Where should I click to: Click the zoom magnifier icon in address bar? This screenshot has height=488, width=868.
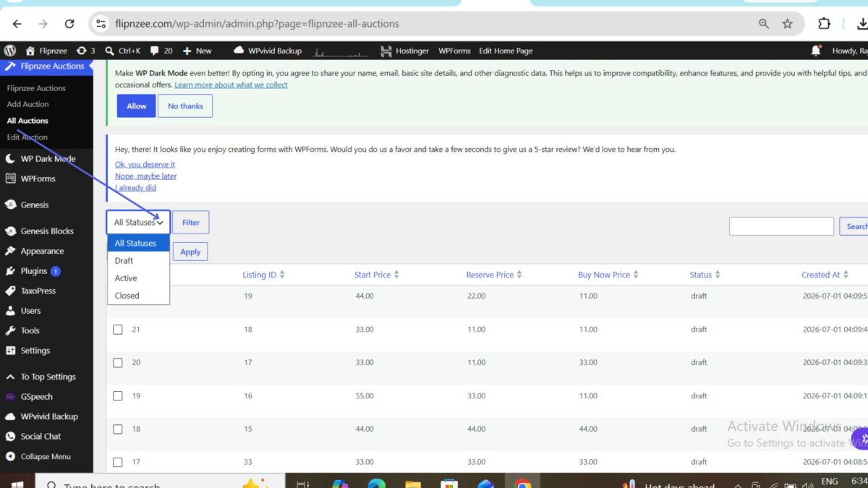tap(764, 24)
